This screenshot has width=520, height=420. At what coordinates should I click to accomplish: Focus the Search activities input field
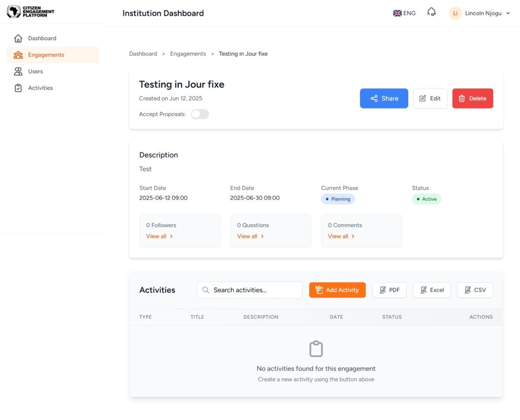click(254, 290)
